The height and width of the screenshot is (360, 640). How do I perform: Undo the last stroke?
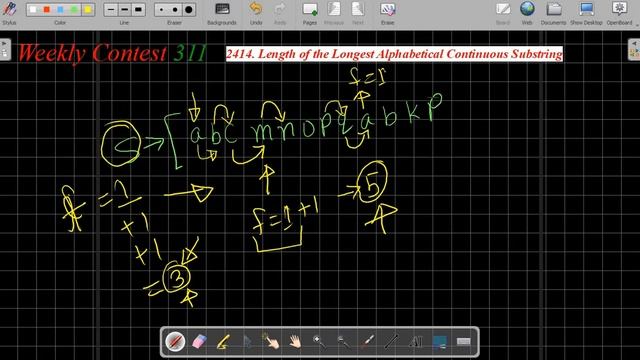[256, 13]
